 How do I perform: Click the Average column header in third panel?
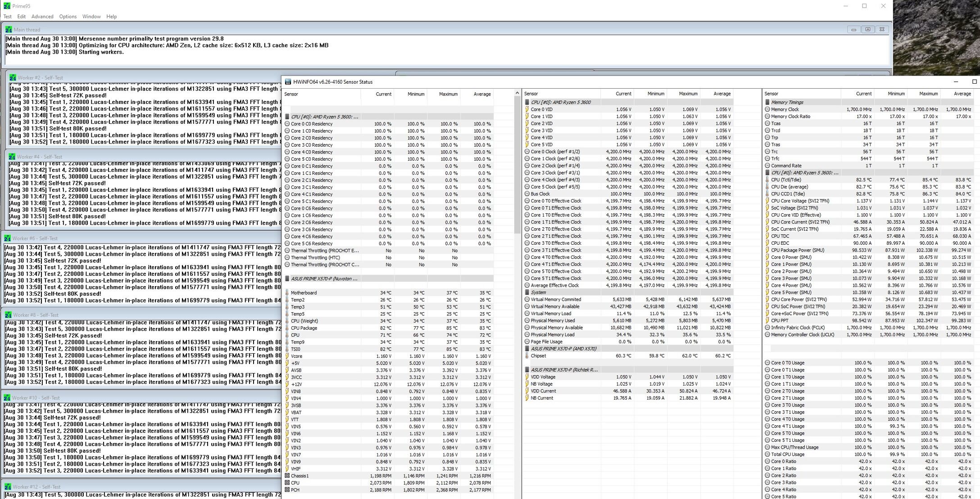962,94
